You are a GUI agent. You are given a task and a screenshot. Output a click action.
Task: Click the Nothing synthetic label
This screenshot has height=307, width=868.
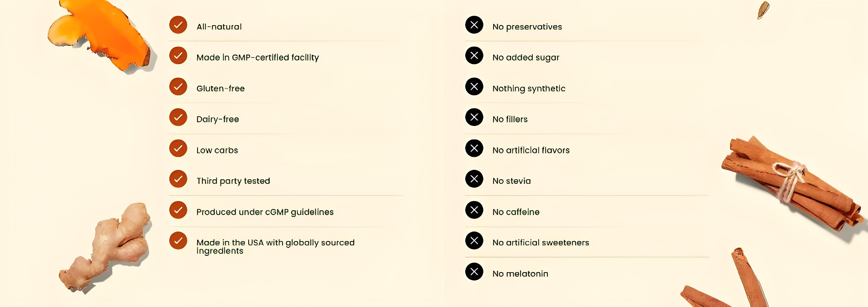pos(529,89)
